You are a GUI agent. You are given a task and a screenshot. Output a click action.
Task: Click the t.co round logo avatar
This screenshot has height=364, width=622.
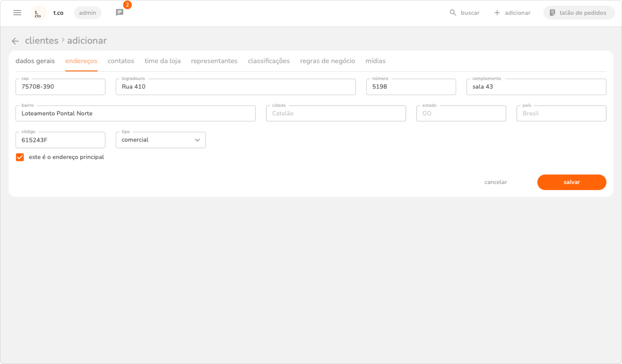pos(38,13)
